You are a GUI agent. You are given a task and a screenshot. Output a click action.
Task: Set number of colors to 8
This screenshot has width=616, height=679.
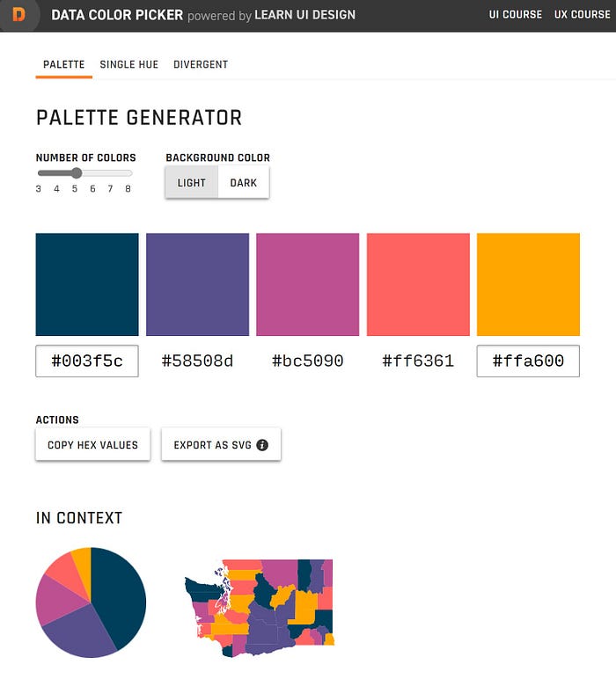pyautogui.click(x=128, y=189)
